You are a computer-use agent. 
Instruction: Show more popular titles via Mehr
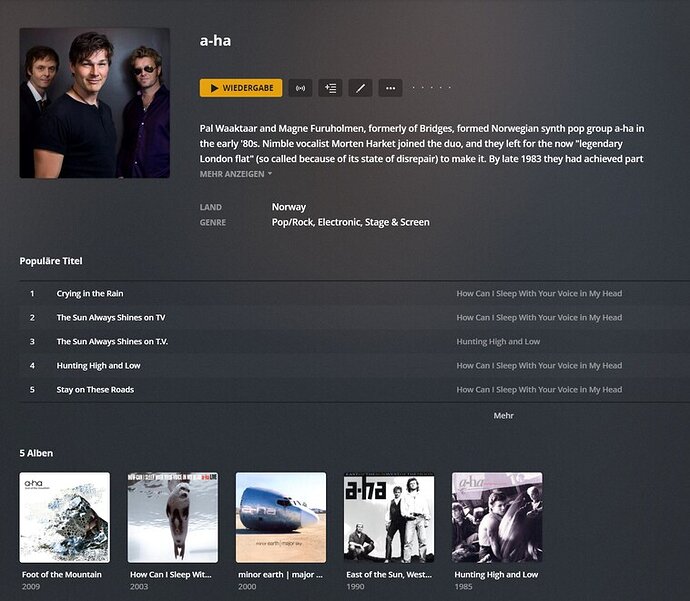tap(503, 415)
